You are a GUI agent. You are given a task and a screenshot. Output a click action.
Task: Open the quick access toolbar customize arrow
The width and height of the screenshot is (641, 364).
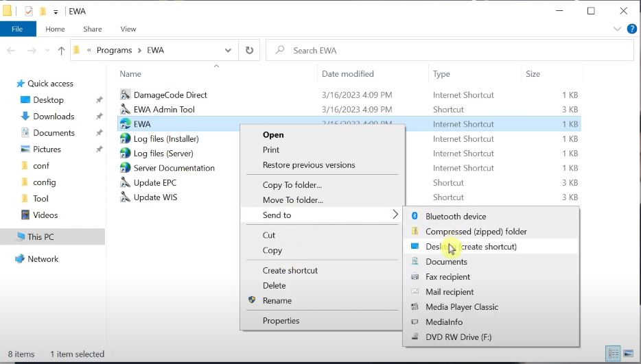pyautogui.click(x=56, y=12)
